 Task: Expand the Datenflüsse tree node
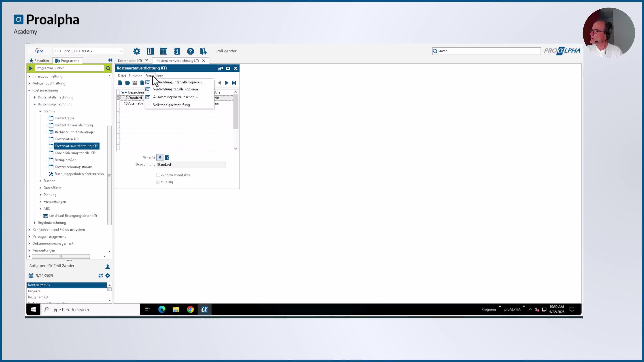pyautogui.click(x=40, y=188)
